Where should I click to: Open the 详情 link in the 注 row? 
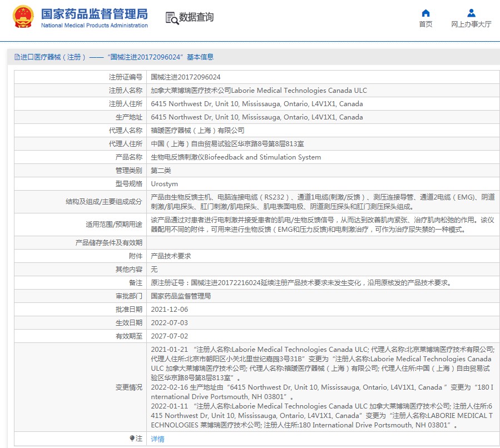pyautogui.click(x=157, y=439)
